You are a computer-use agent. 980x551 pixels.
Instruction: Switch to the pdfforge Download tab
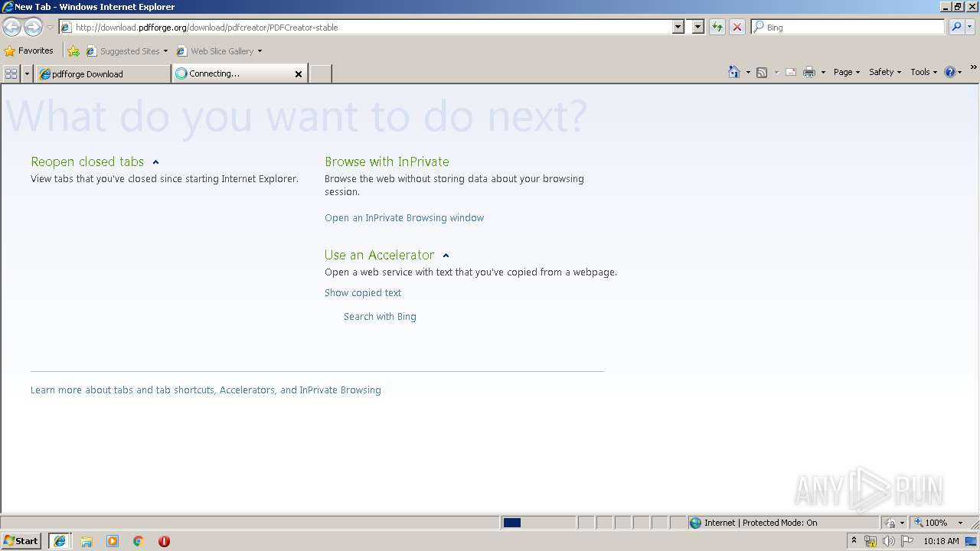click(103, 73)
